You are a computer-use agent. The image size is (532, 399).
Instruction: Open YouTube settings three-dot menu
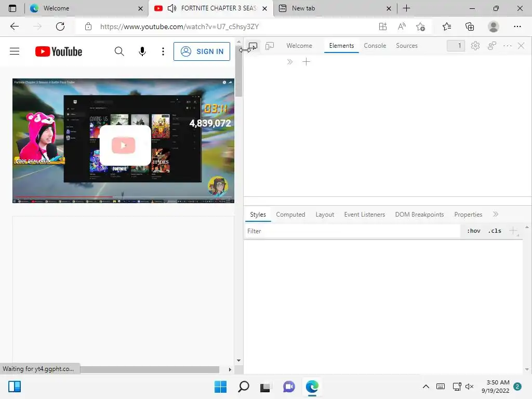tap(163, 51)
